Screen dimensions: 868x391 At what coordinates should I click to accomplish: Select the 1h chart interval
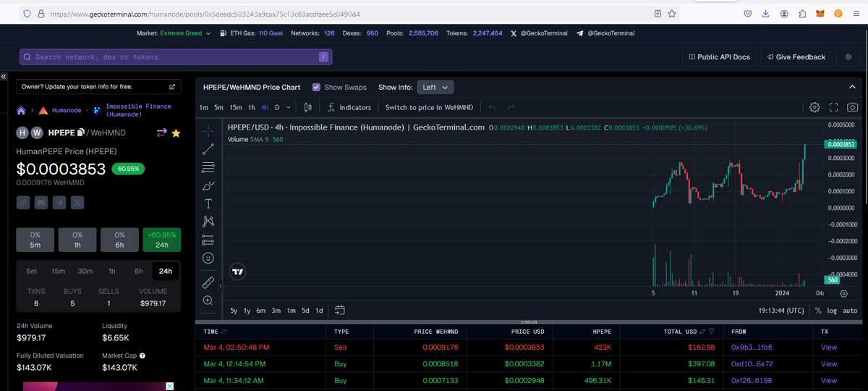pos(252,107)
